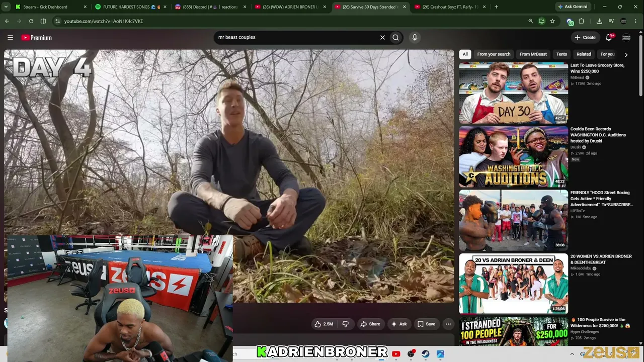Viewport: 644px width, 362px height.
Task: Go to YouTube Premium home logo
Action: 36,38
